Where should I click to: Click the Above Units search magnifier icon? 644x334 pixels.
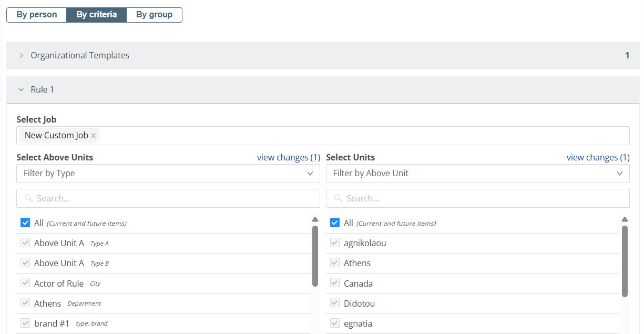click(29, 198)
